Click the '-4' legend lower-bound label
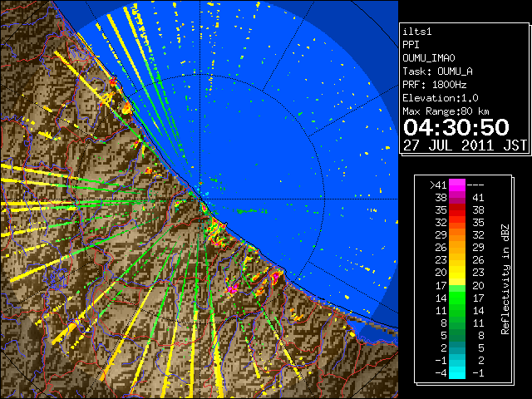The width and height of the screenshot is (532, 399). pyautogui.click(x=441, y=373)
